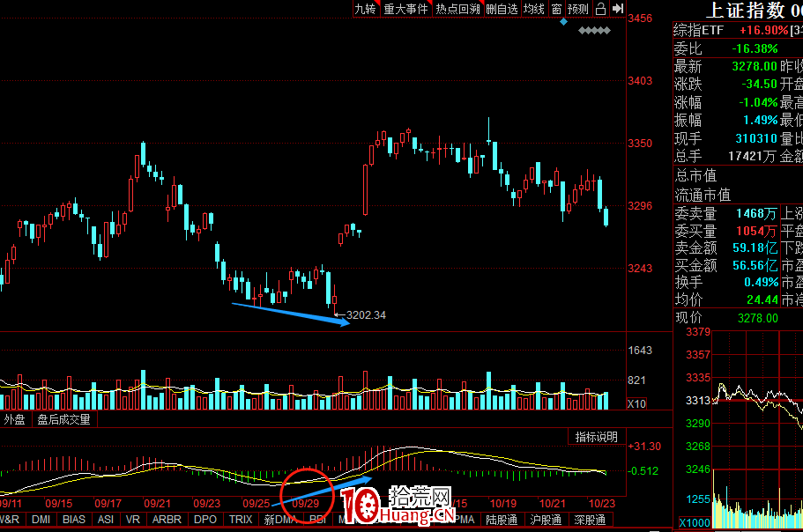This screenshot has width=803, height=532.
Task: Click the X10 volume scale label
Action: [637, 403]
